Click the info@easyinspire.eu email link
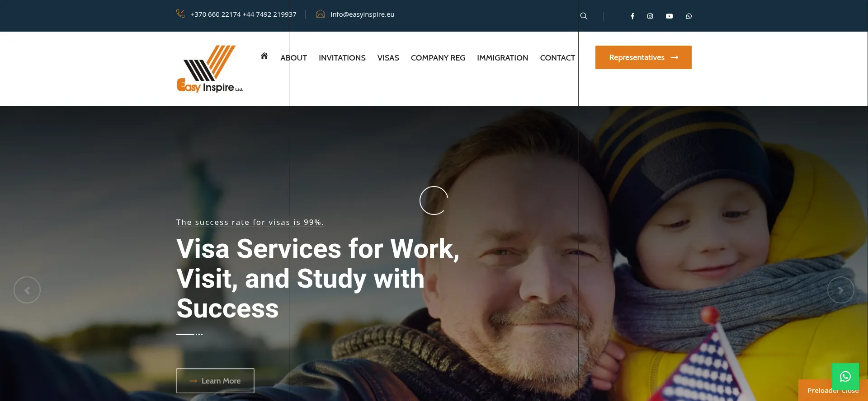Image resolution: width=868 pixels, height=401 pixels. tap(362, 14)
